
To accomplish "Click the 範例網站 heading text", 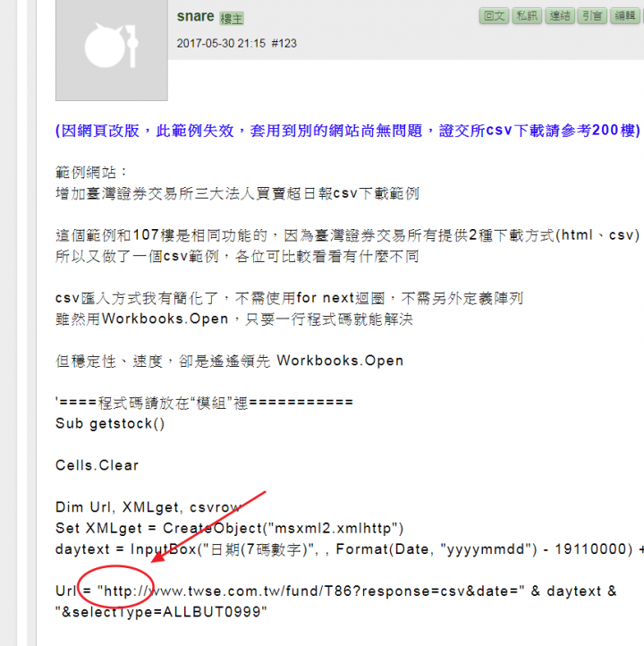I will click(x=91, y=172).
